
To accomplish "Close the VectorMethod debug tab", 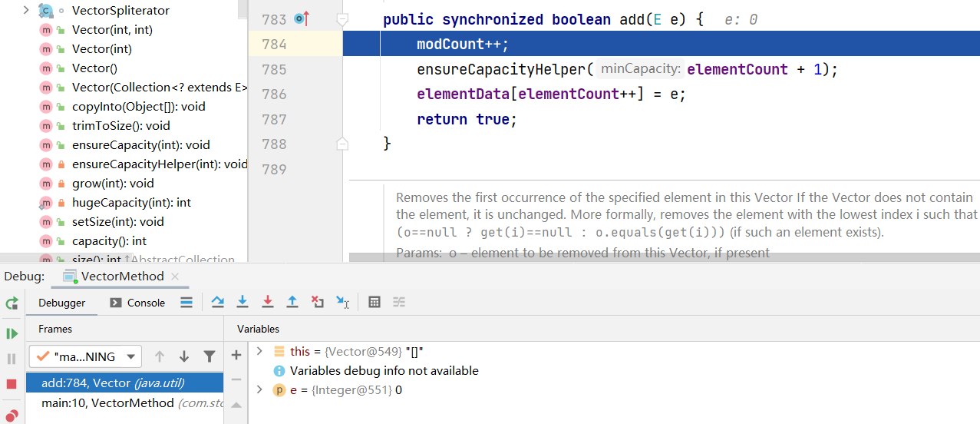I will pyautogui.click(x=175, y=276).
